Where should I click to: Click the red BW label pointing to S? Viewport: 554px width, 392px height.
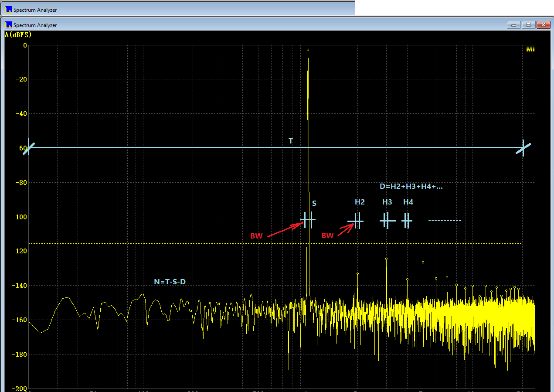click(256, 236)
